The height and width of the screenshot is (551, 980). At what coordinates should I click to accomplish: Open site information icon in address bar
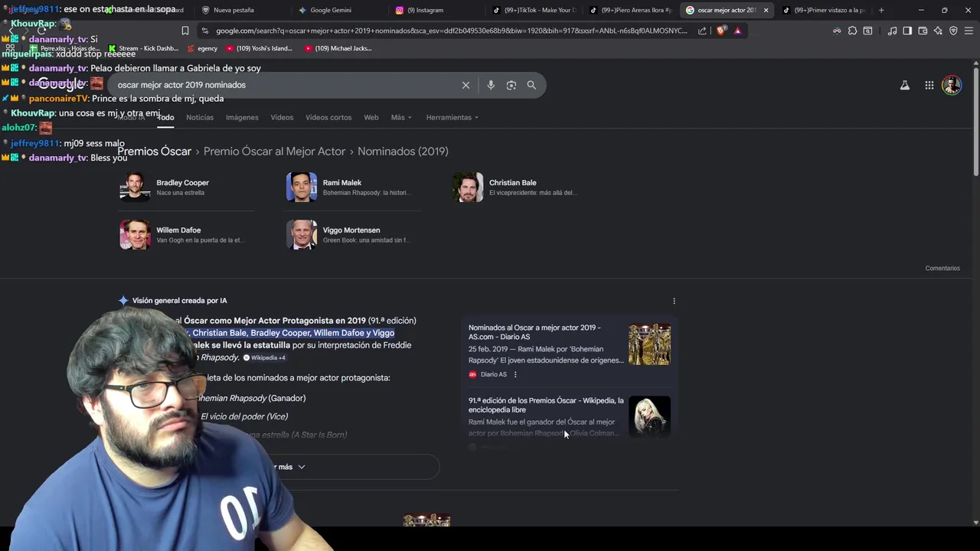pos(204,31)
